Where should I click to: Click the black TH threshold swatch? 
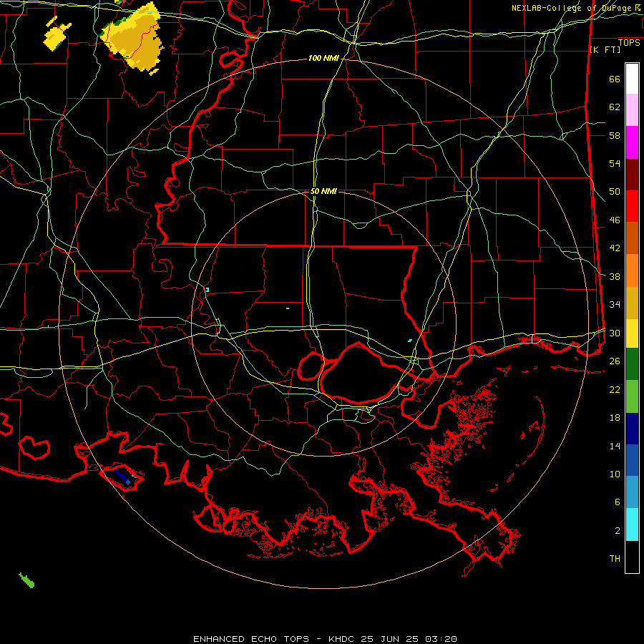coord(632,557)
